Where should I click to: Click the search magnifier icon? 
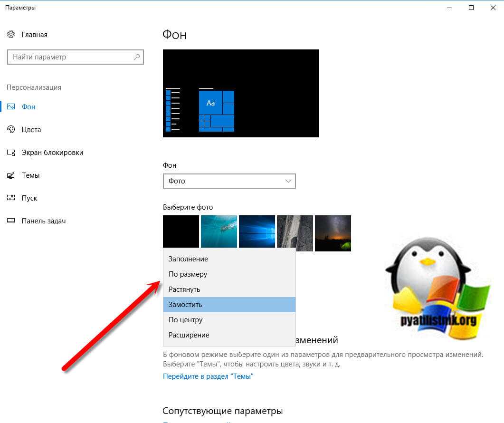coord(136,57)
